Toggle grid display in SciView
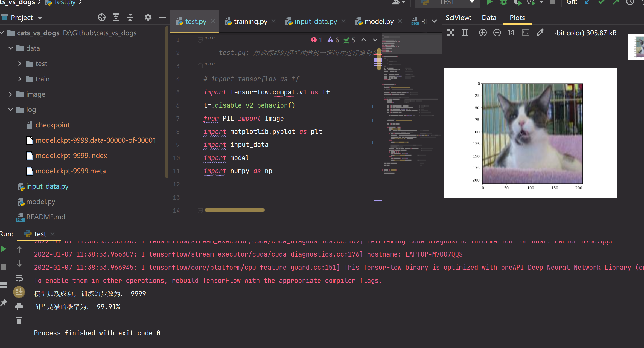 (x=465, y=33)
